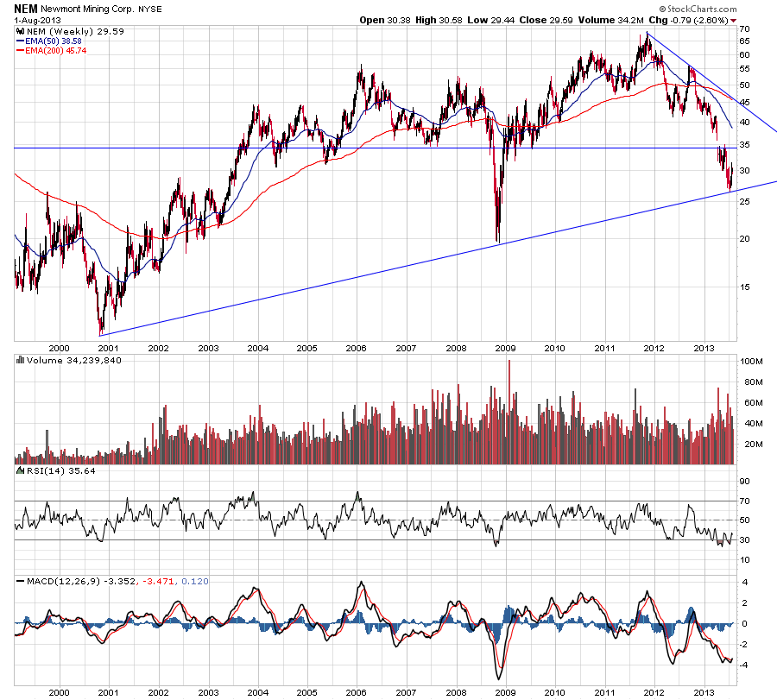Click the 'EMA(200) 45.74' legend text

(x=56, y=51)
